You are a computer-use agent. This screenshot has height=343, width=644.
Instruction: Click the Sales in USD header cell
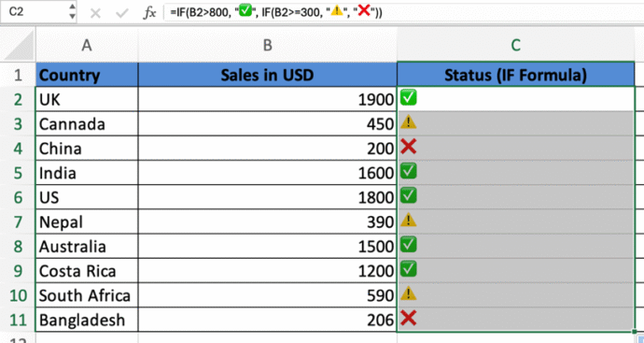pyautogui.click(x=267, y=75)
